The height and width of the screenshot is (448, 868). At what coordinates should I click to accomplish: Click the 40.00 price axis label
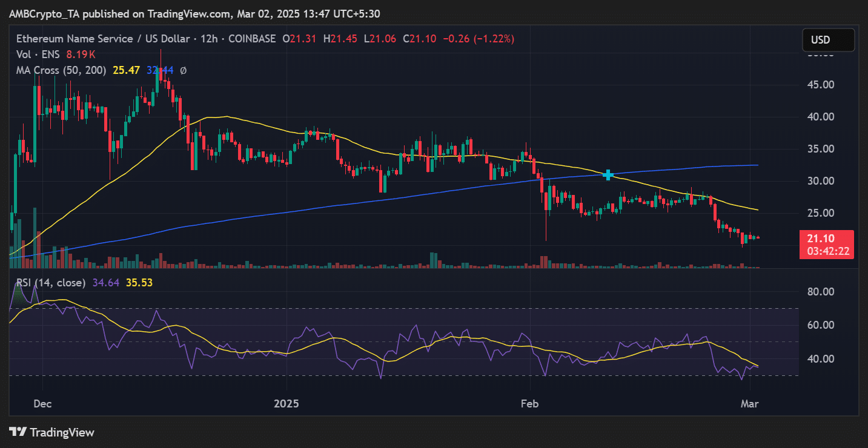coord(821,117)
